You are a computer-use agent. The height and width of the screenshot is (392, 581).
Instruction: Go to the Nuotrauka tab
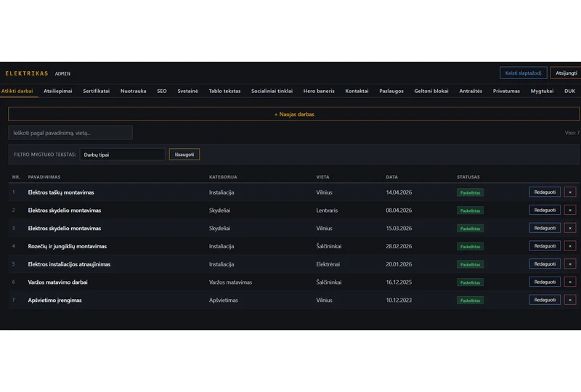[x=134, y=91]
